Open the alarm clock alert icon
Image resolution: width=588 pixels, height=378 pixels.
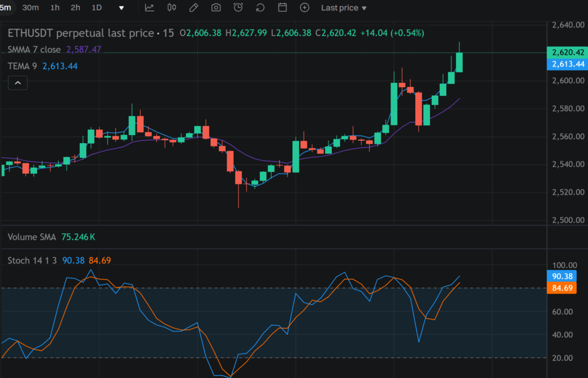[238, 7]
